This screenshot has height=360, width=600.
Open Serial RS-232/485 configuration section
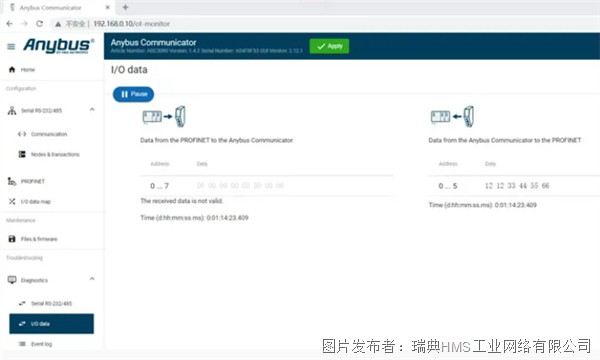[x=41, y=111]
